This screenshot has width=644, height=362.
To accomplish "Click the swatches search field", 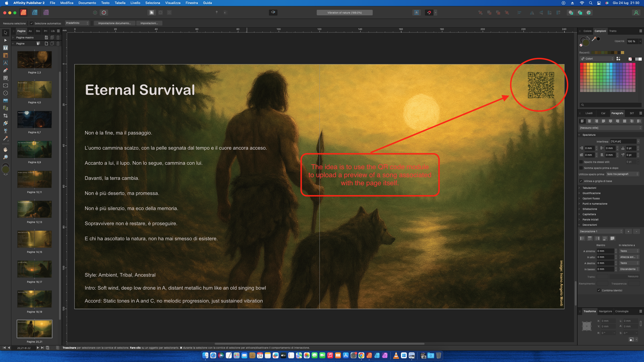I will coord(611,105).
